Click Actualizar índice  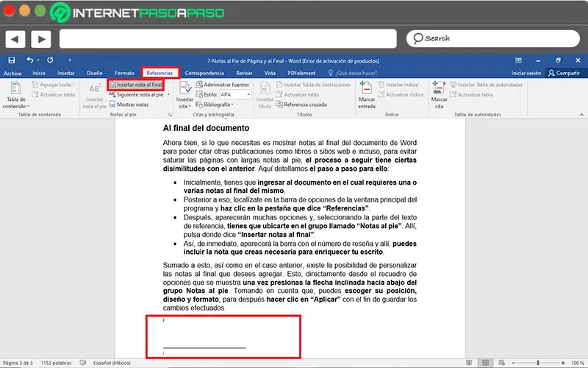click(401, 95)
